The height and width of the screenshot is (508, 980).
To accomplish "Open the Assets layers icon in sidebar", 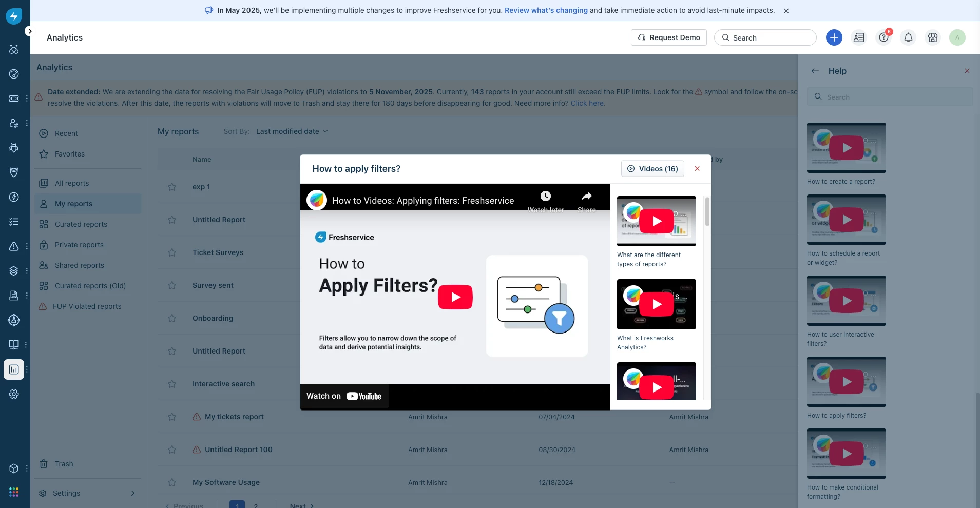I will (x=14, y=271).
